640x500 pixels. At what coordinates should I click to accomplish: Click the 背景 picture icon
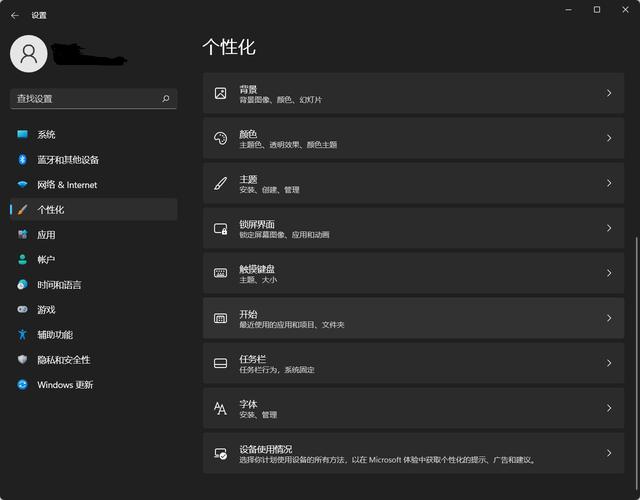pyautogui.click(x=220, y=93)
